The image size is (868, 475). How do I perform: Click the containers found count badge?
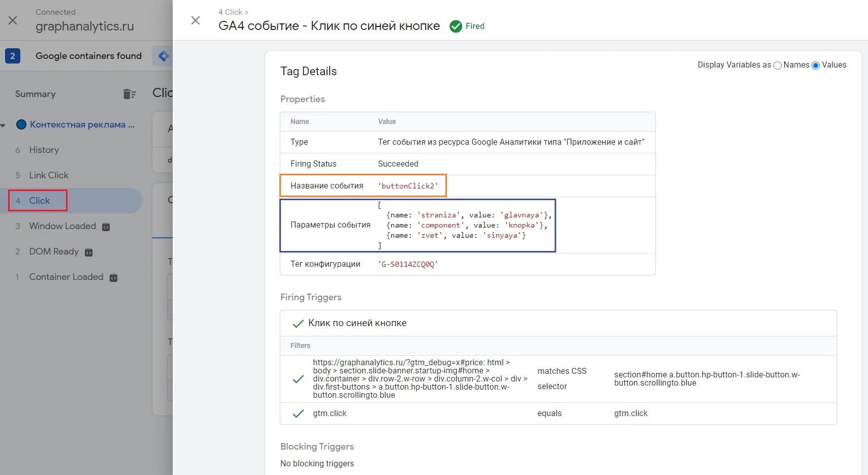pos(13,56)
